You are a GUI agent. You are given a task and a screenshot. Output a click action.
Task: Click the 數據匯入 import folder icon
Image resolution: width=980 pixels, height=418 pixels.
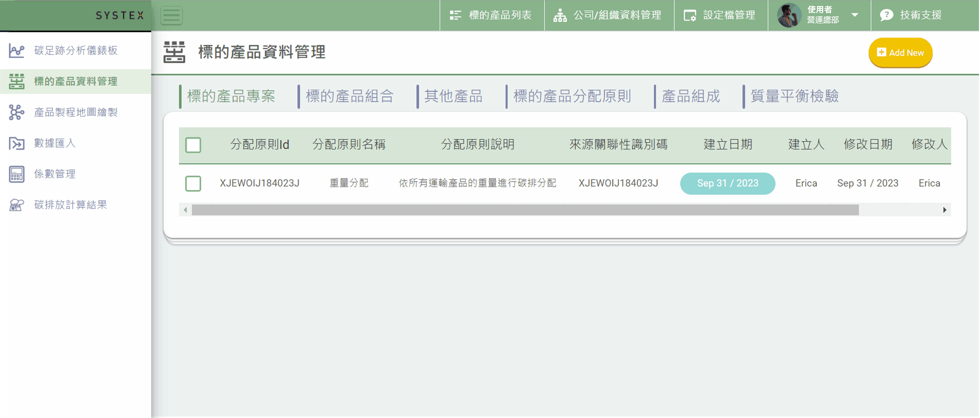pos(16,143)
